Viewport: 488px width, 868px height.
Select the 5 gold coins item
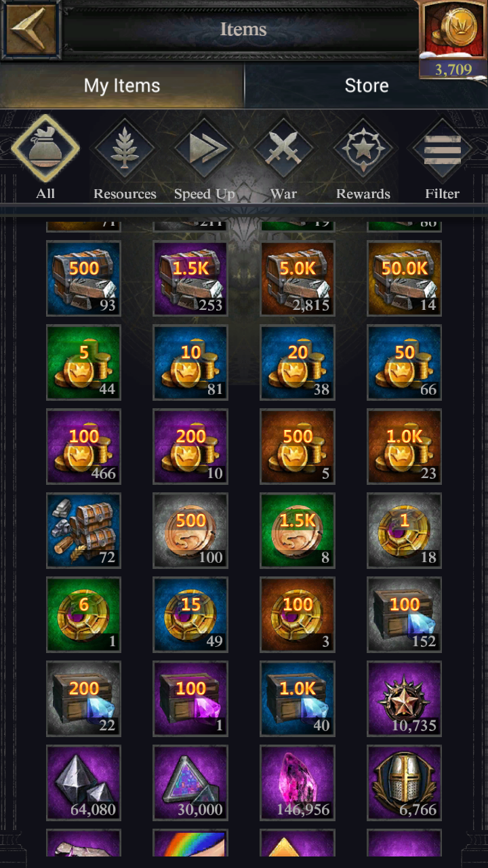point(83,363)
